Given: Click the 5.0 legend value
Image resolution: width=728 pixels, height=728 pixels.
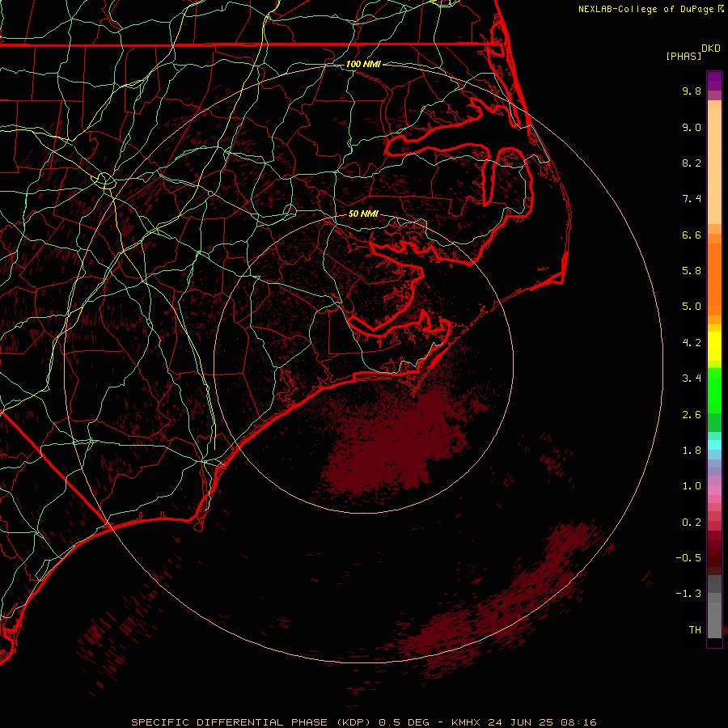Looking at the screenshot, I should (692, 307).
